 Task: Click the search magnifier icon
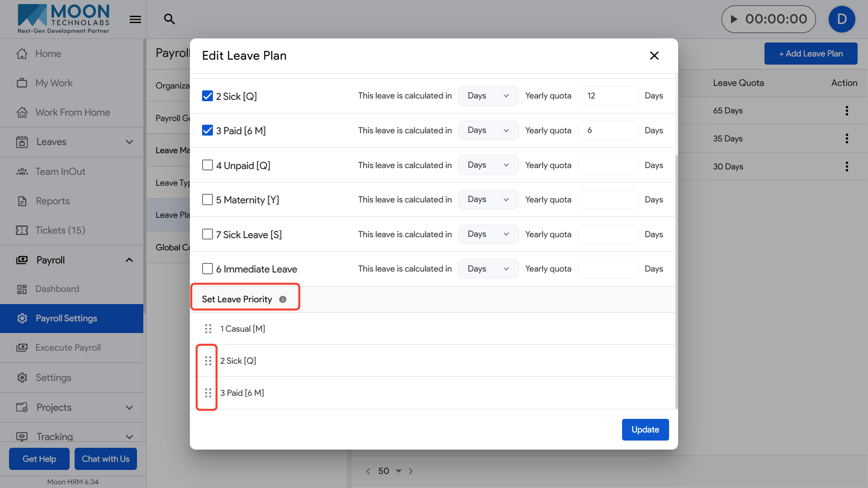170,19
